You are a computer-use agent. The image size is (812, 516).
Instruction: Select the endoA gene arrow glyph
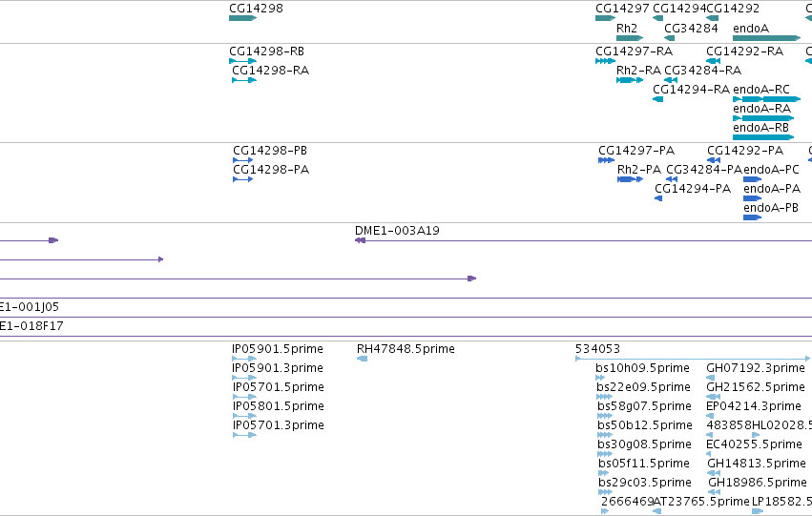pos(766,38)
